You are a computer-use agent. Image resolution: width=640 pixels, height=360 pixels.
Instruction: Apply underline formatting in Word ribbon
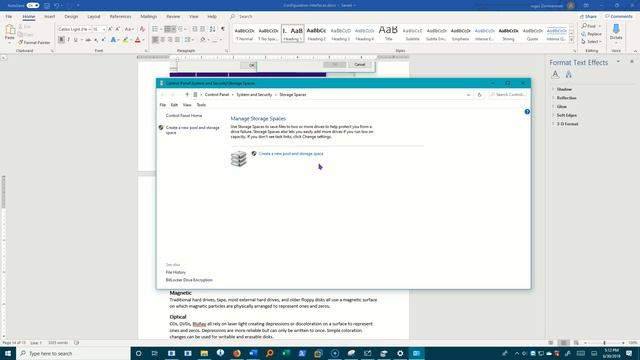click(76, 40)
